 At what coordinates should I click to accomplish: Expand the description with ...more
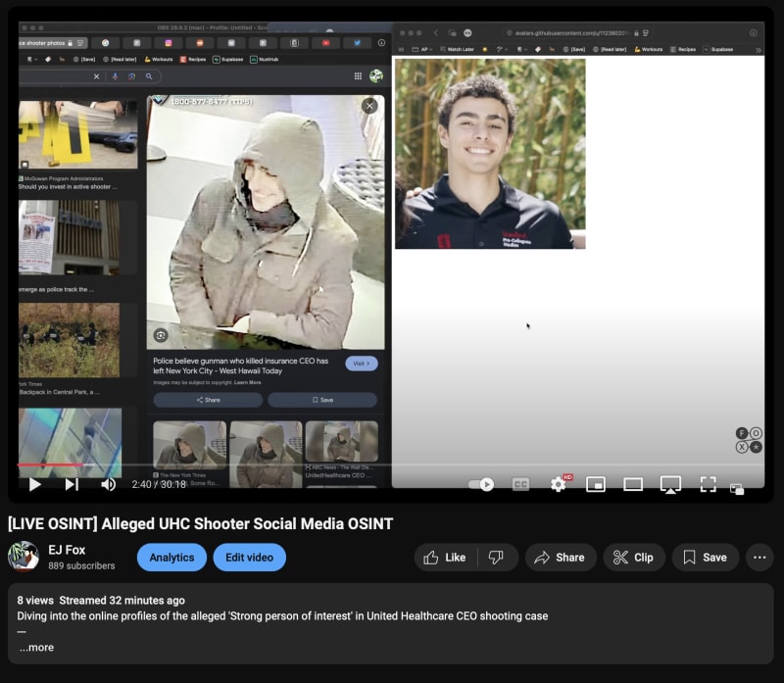point(36,647)
